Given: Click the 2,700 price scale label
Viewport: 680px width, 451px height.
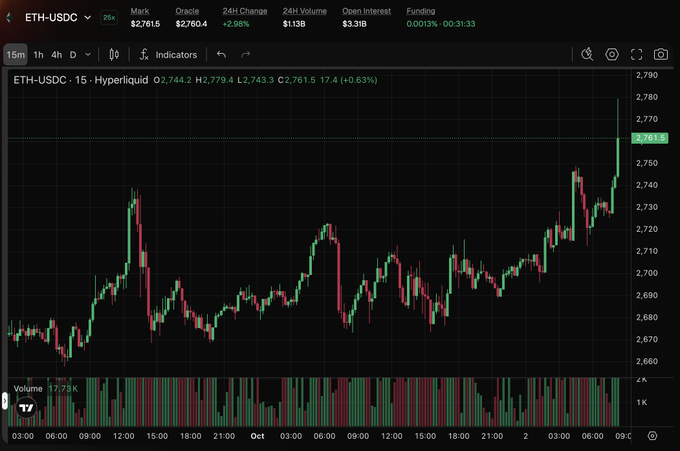Looking at the screenshot, I should tap(647, 273).
